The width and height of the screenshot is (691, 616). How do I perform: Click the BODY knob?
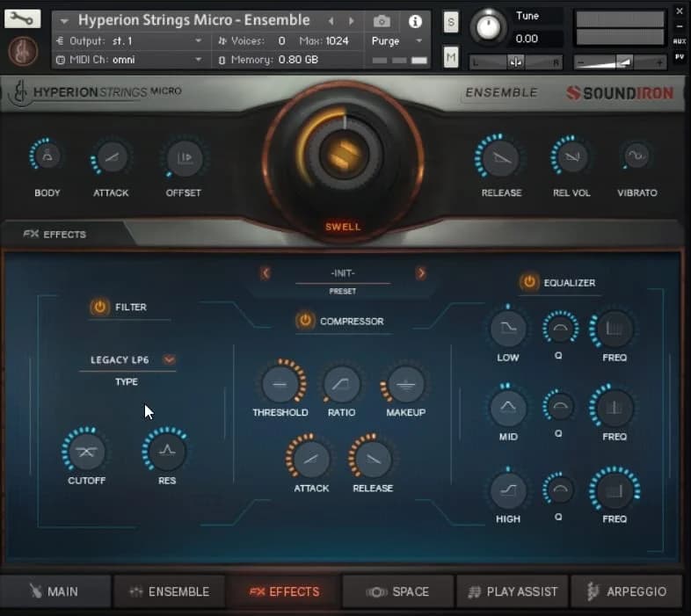(47, 156)
